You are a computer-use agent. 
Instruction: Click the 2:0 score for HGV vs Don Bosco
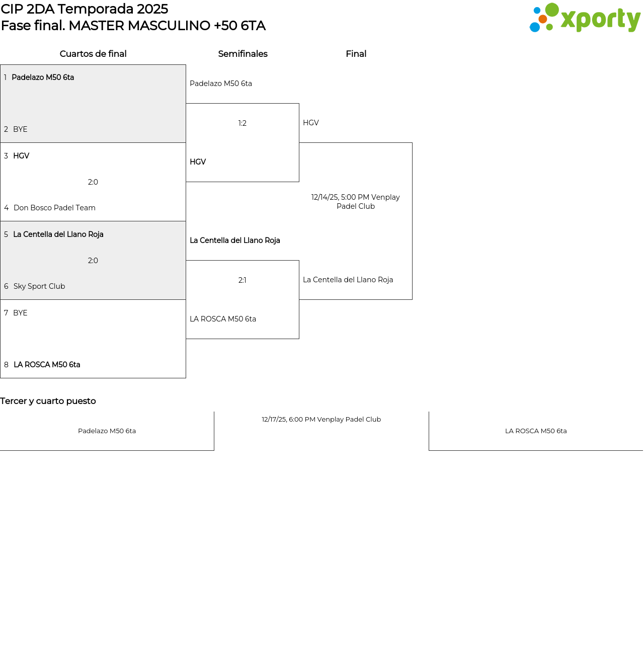93,182
